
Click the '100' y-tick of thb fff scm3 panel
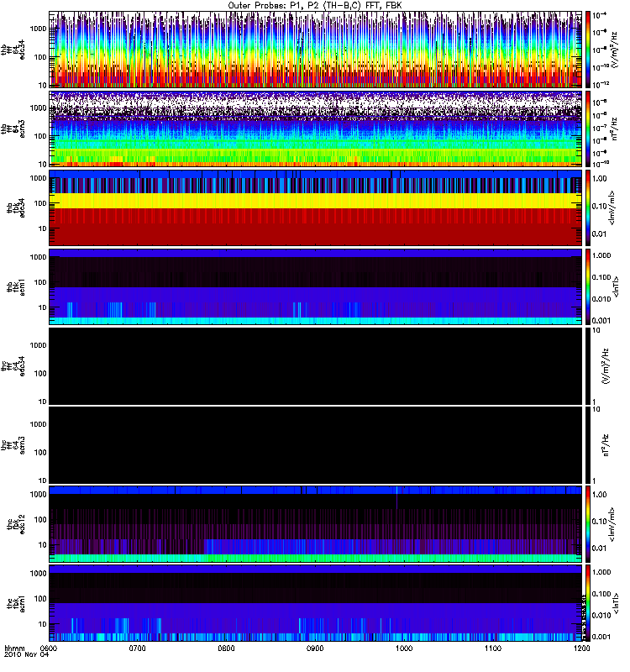pyautogui.click(x=40, y=136)
